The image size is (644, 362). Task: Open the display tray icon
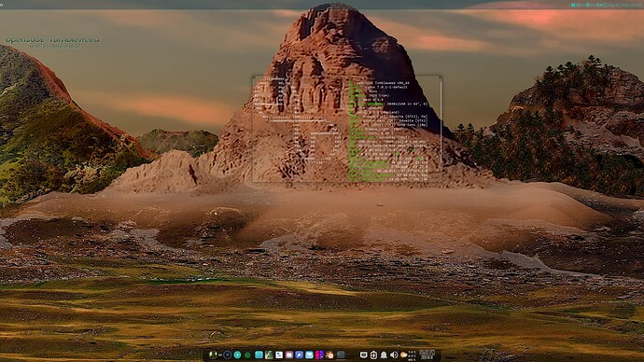(363, 355)
